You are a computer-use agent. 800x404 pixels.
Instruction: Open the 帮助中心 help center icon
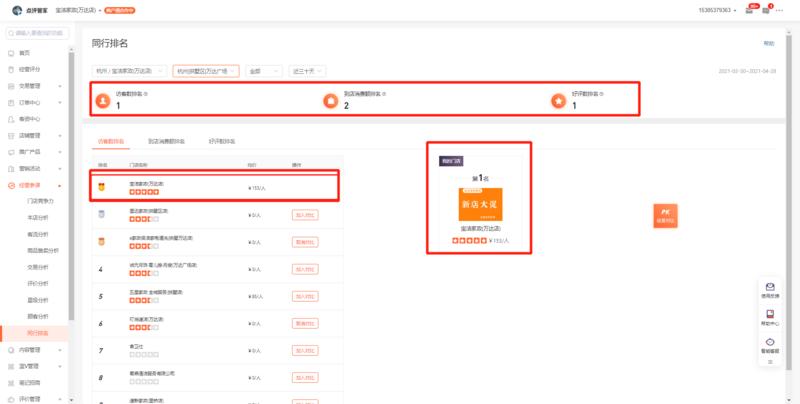point(769,315)
